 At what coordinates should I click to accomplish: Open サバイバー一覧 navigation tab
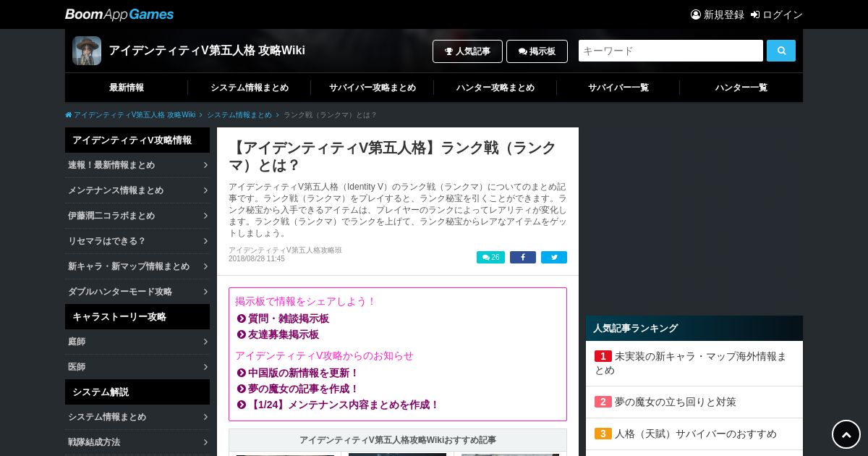(618, 88)
